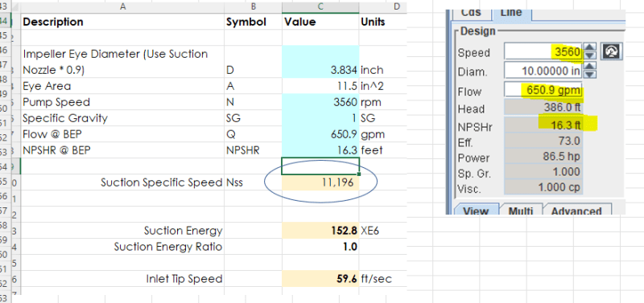Select the Inlet Tip Speed label cell
The image size is (644, 303).
pyautogui.click(x=122, y=279)
